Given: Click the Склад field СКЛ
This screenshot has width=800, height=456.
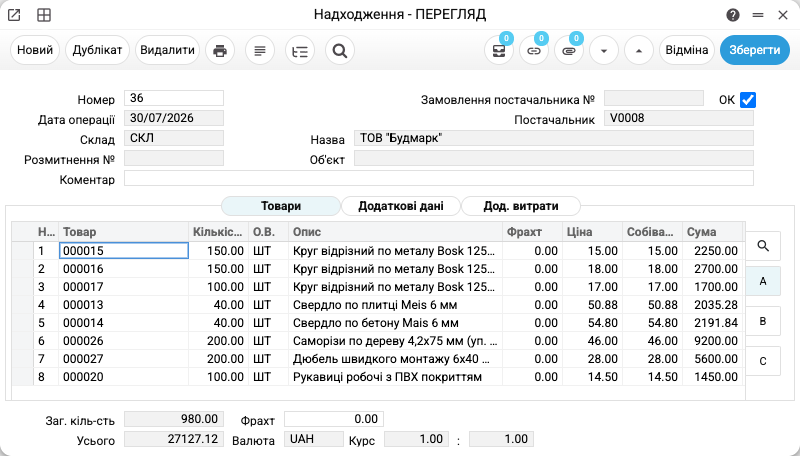Looking at the screenshot, I should 174,138.
